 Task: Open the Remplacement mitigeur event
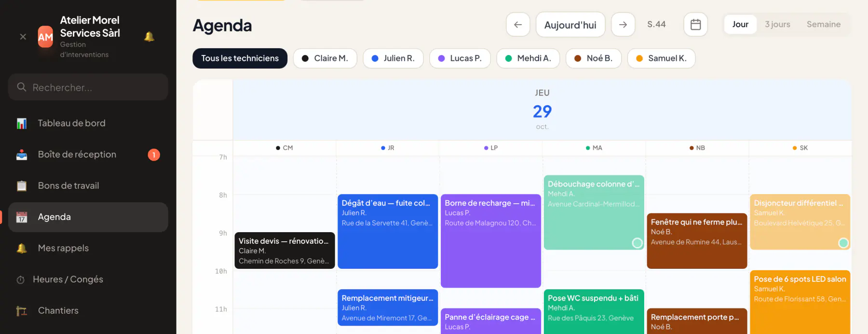coord(388,307)
